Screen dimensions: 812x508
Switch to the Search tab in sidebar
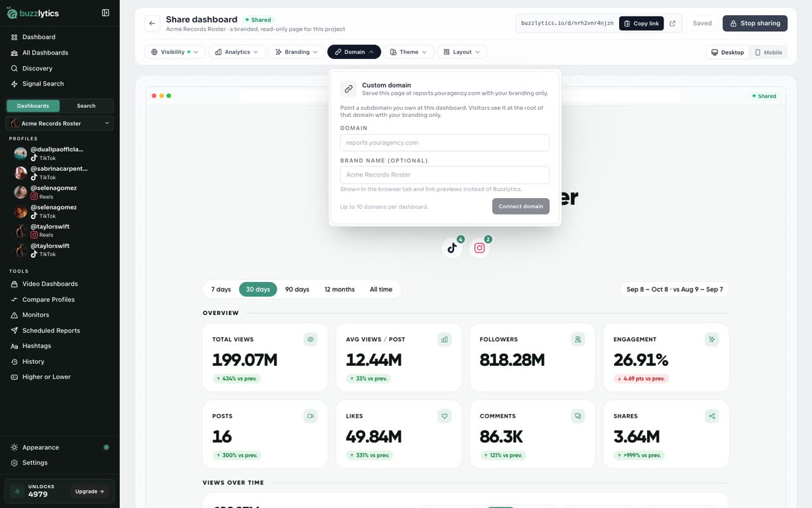86,106
